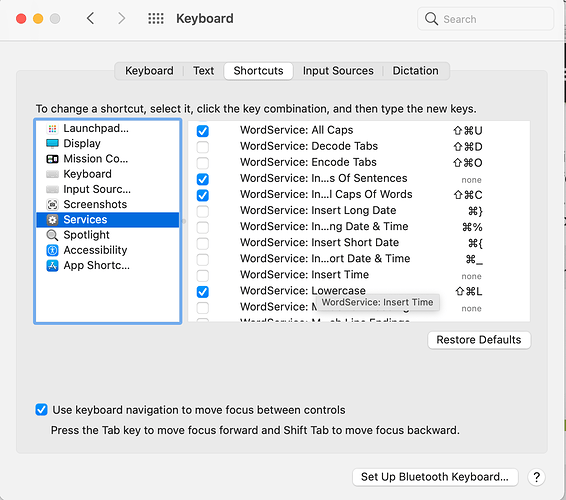Click the ⇧⌘L shortcut for Lowercase
566x500 pixels.
click(x=469, y=292)
